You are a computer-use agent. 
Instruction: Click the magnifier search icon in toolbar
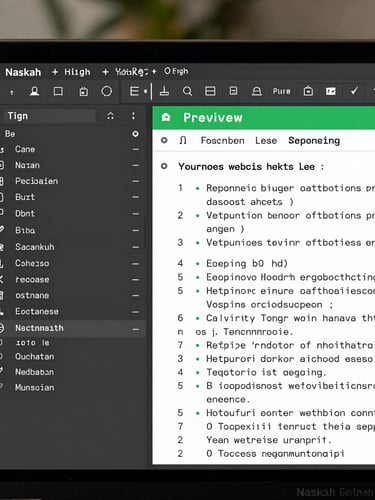click(187, 91)
